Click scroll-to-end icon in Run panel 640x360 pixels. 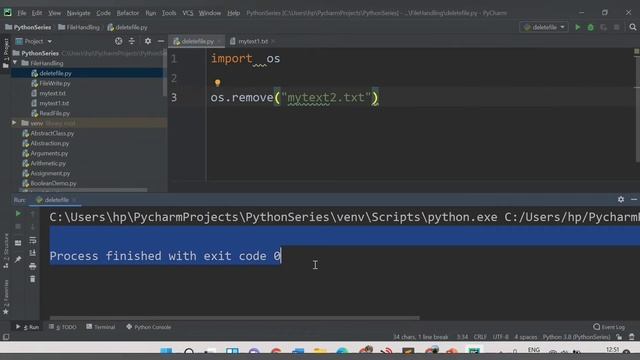pos(33,253)
